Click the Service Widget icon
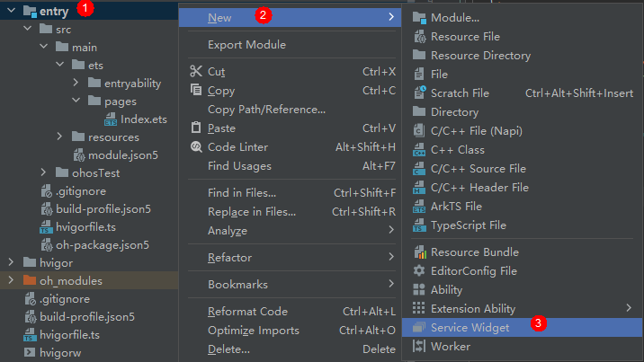This screenshot has width=644, height=362. (419, 328)
